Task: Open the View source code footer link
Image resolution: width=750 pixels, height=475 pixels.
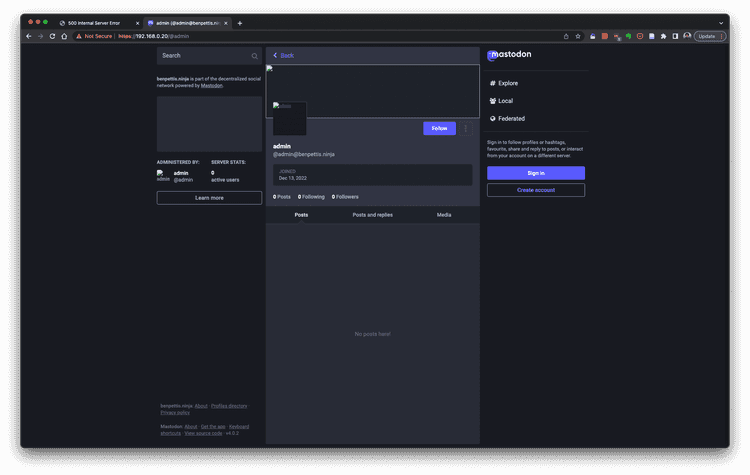Action: point(203,433)
